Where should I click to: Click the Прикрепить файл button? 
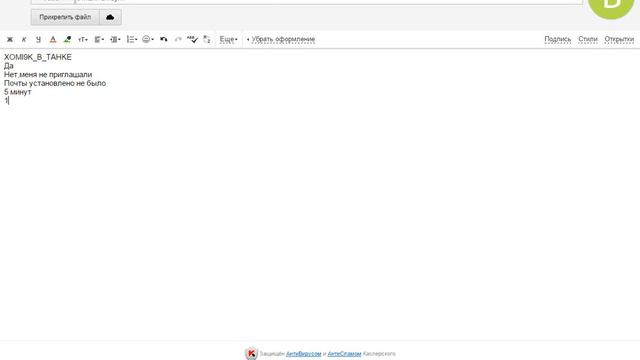65,17
